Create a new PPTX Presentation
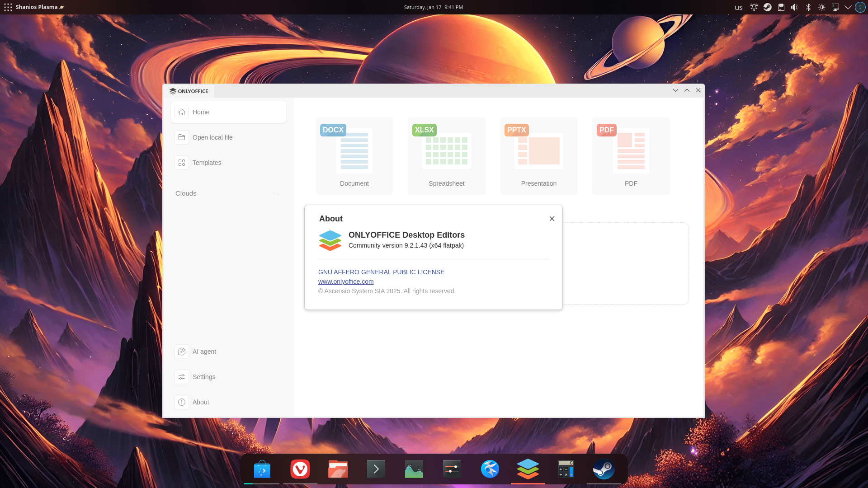This screenshot has height=488, width=868. click(x=538, y=156)
